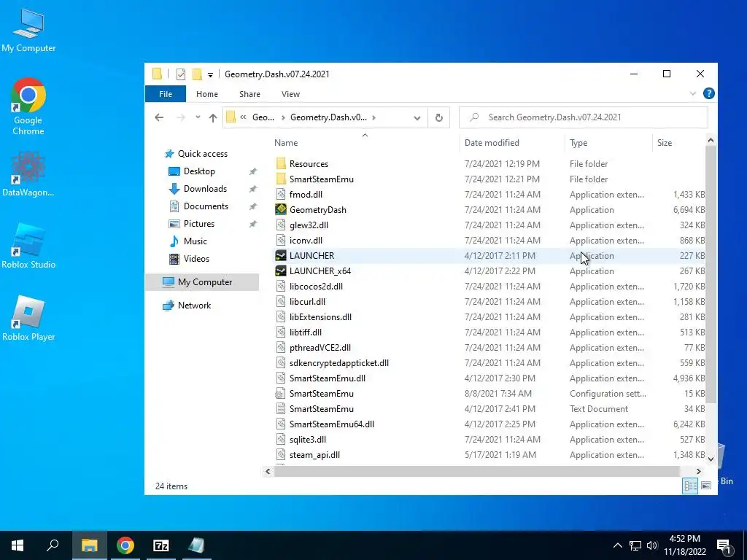
Task: Open taskbar search magnifier
Action: coord(53,545)
